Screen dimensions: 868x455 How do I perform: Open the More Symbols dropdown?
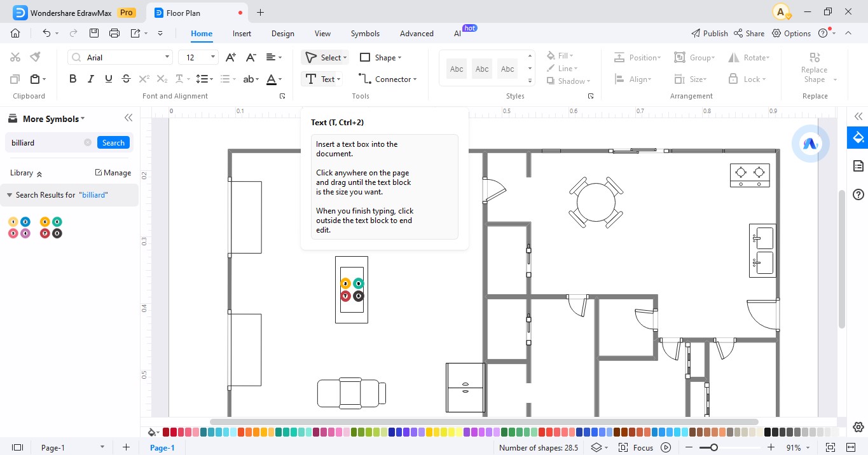(53, 119)
